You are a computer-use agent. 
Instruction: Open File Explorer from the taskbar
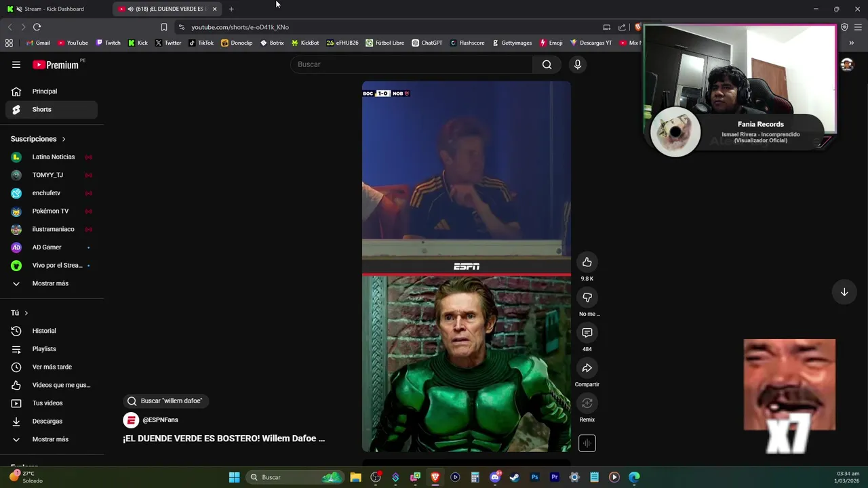(x=355, y=477)
